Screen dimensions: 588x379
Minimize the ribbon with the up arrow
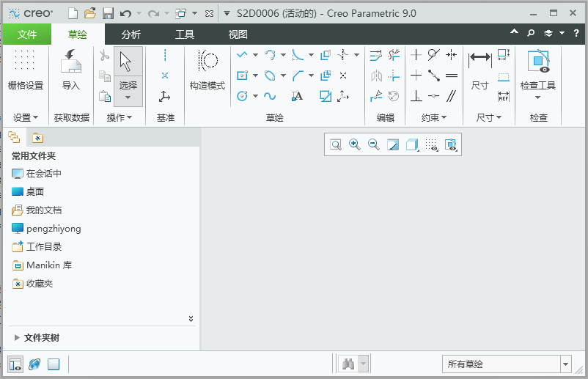(514, 32)
